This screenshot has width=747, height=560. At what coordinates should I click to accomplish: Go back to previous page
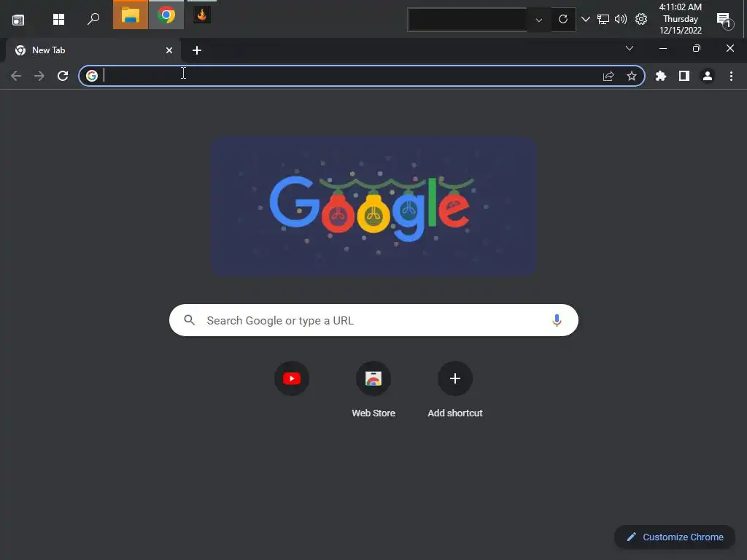tap(16, 76)
